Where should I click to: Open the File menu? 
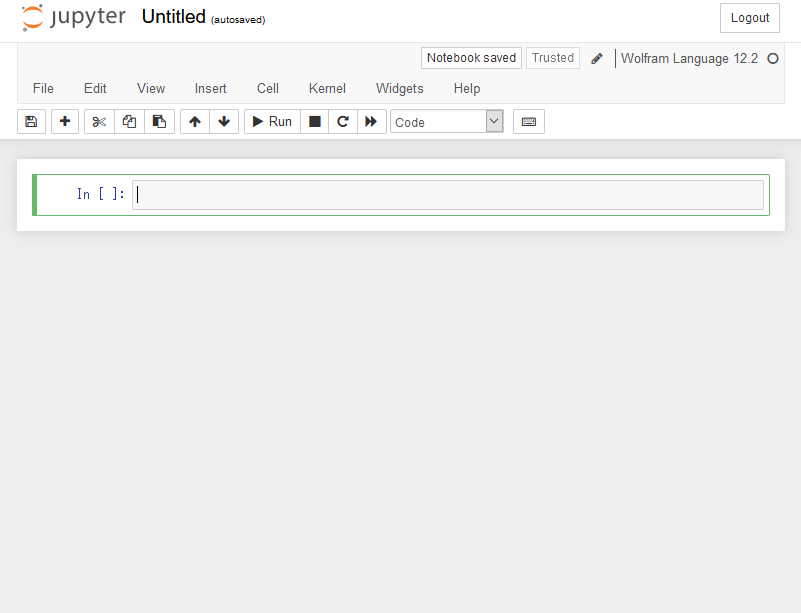click(x=43, y=88)
